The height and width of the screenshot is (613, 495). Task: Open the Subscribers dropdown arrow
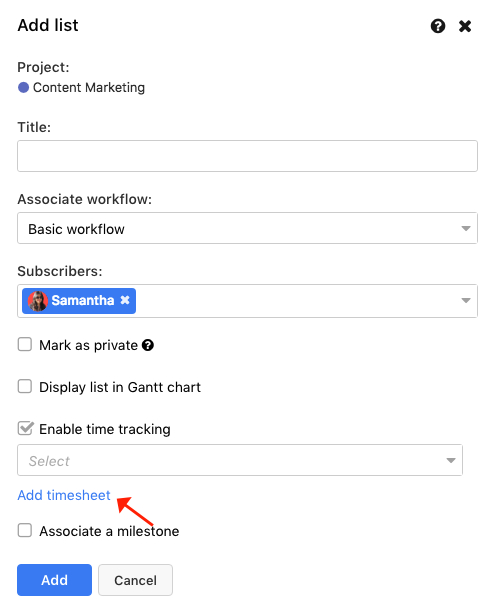pos(465,300)
